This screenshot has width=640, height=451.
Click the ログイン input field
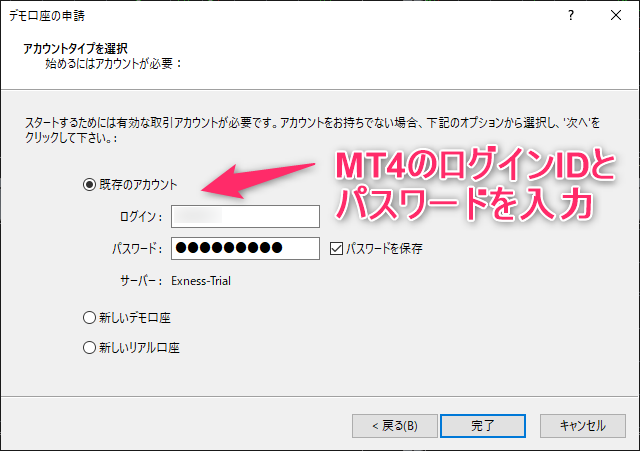245,216
